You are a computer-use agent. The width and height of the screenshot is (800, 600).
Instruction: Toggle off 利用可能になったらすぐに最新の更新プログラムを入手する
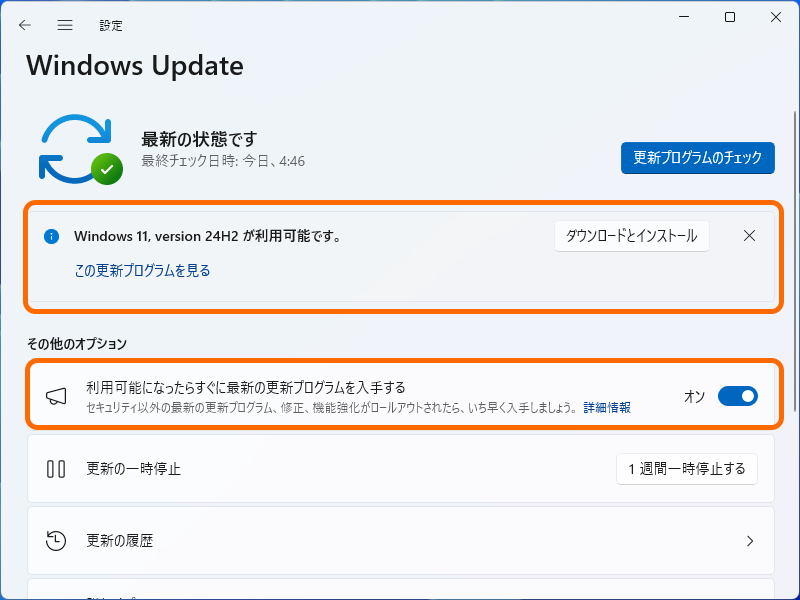tap(737, 396)
